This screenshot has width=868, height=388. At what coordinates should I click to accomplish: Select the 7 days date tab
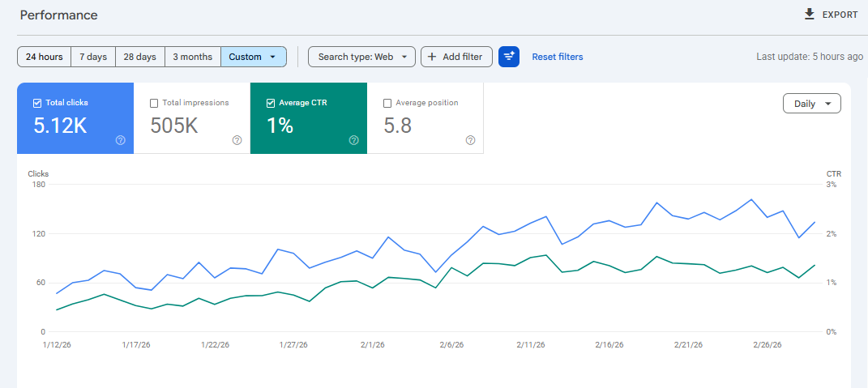coord(93,57)
